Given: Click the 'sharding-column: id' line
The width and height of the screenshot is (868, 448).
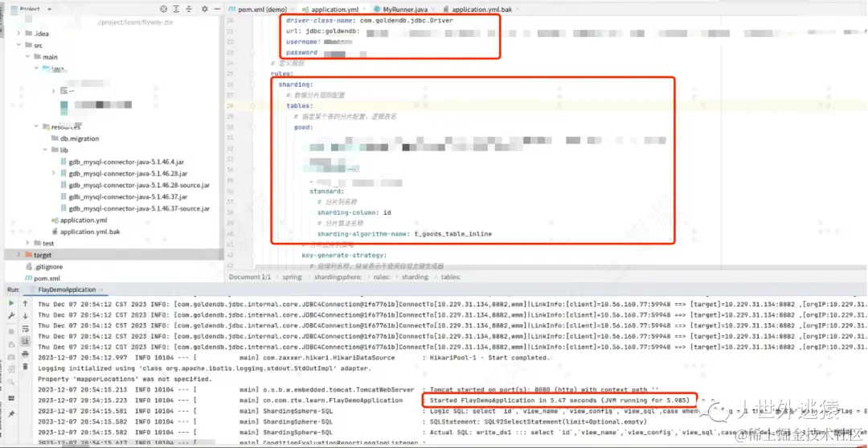Looking at the screenshot, I should coord(354,212).
